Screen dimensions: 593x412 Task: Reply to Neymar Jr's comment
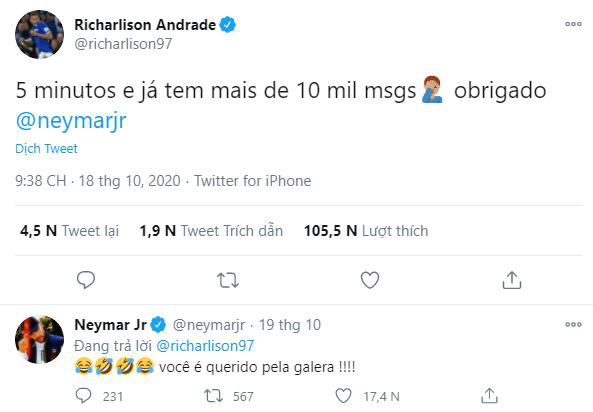point(84,396)
